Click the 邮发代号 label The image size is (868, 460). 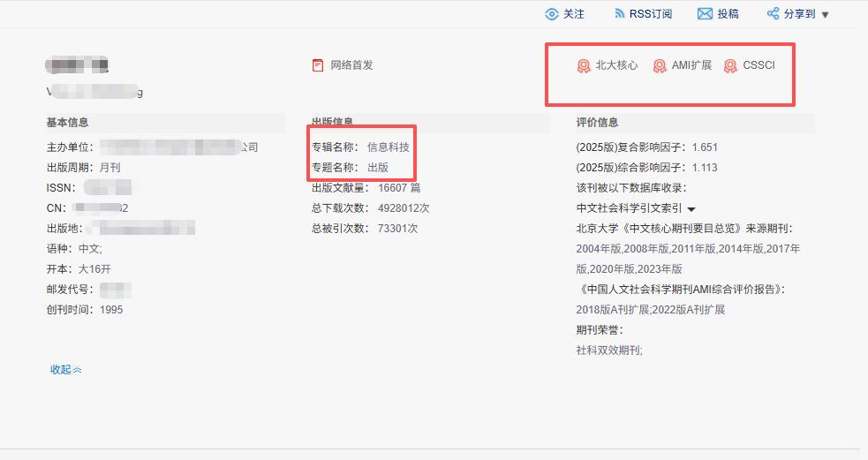[x=70, y=289]
